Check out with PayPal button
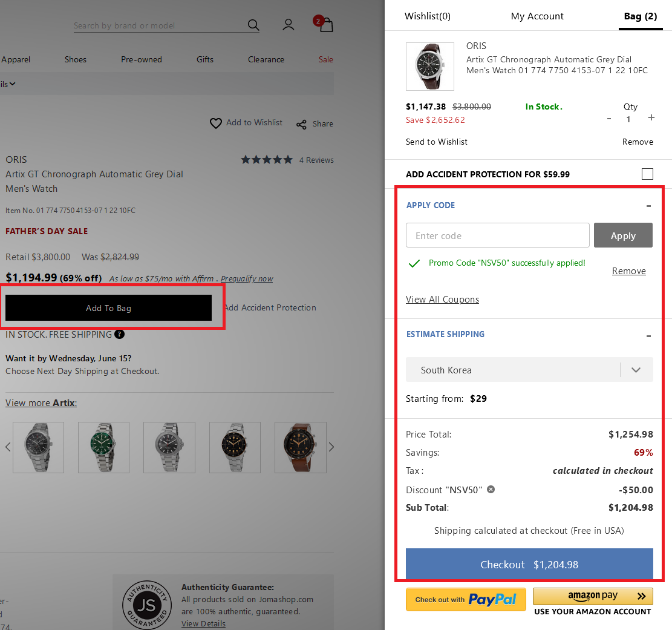 tap(466, 599)
